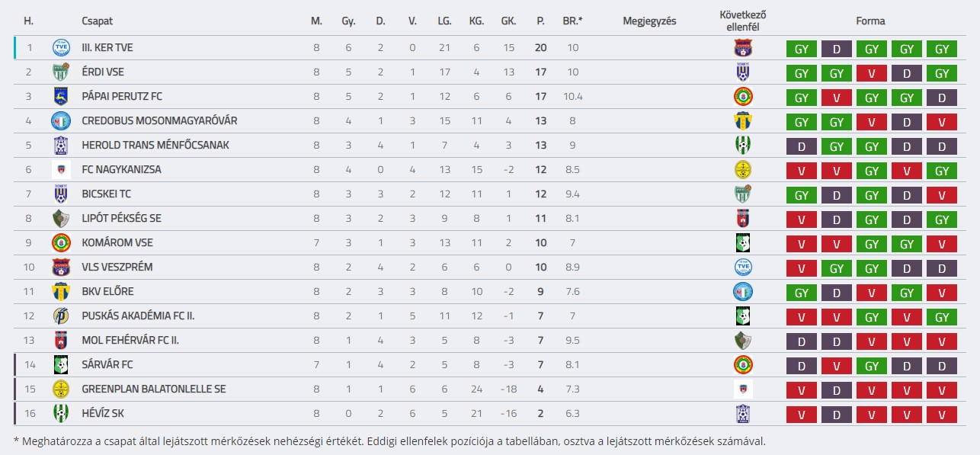Click next-opponent crest in III. KER TVE row
Image resolution: width=980 pixels, height=455 pixels.
(742, 48)
